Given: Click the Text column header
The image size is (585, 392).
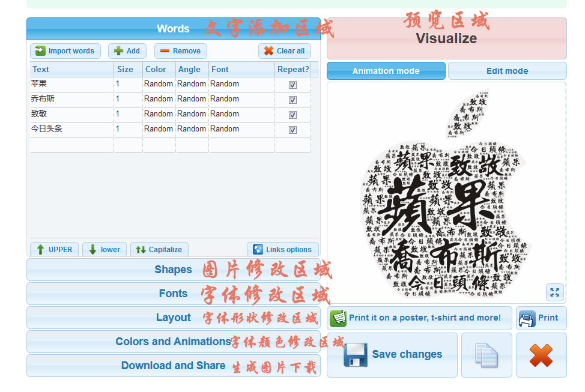Looking at the screenshot, I should pyautogui.click(x=71, y=70).
